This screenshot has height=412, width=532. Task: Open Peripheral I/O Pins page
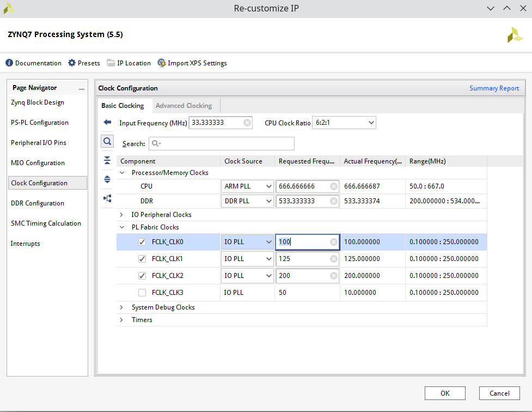pyautogui.click(x=38, y=143)
